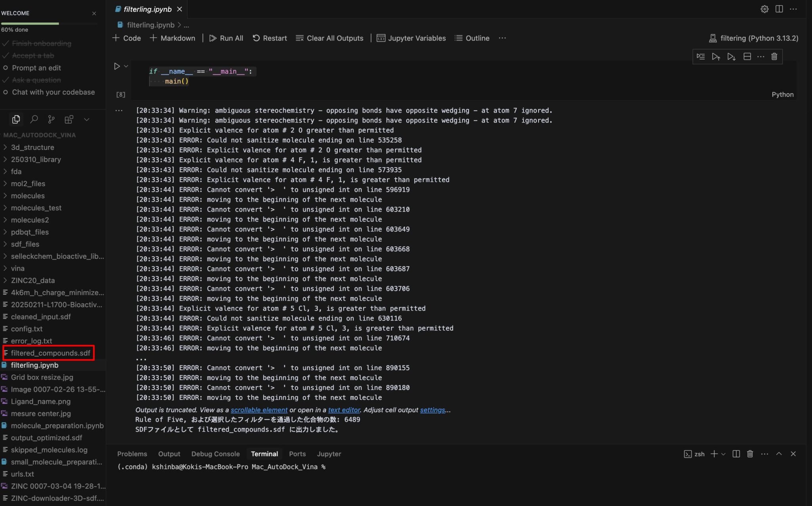Image resolution: width=812 pixels, height=506 pixels.
Task: Switch to the Ports tab
Action: [297, 454]
